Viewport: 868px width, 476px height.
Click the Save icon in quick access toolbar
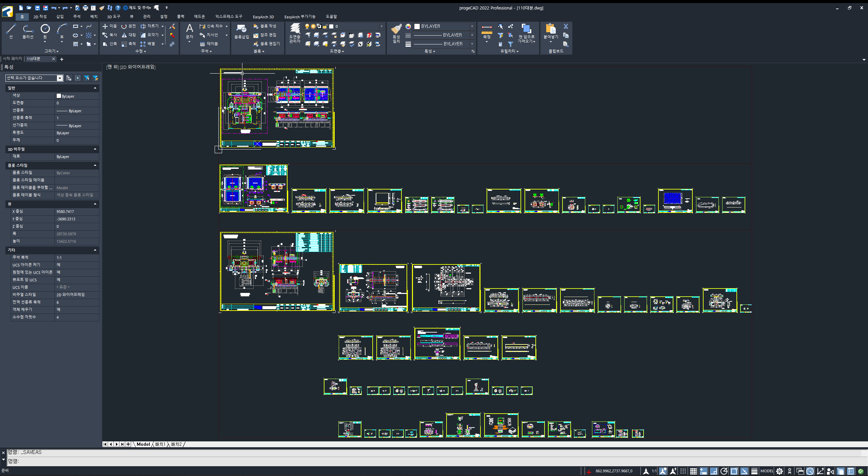tap(37, 7)
